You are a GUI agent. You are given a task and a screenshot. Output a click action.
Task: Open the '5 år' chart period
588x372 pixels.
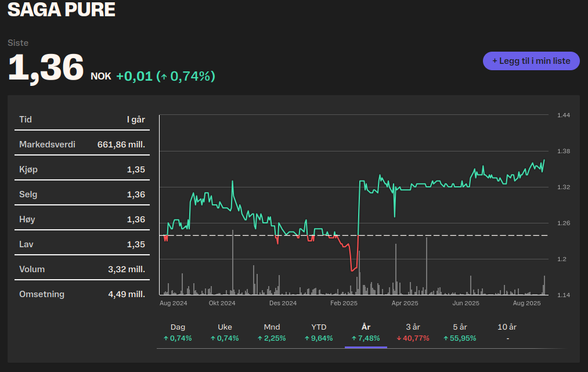tap(460, 333)
